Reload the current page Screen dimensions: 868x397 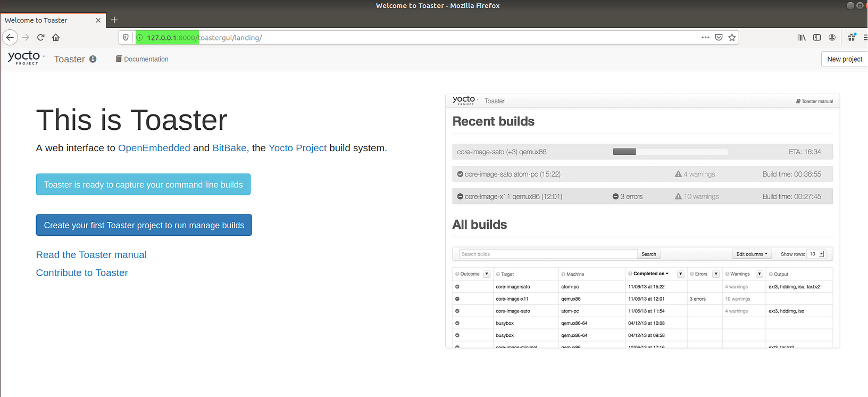click(x=41, y=37)
